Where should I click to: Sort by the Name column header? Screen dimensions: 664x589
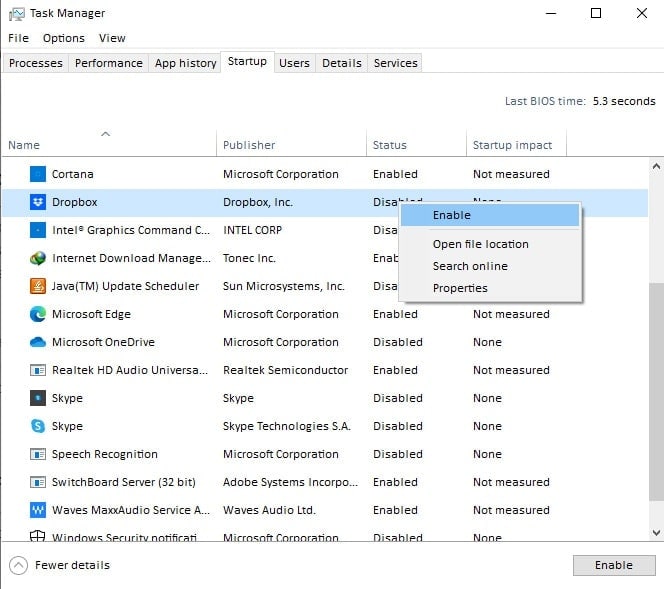pyautogui.click(x=109, y=145)
